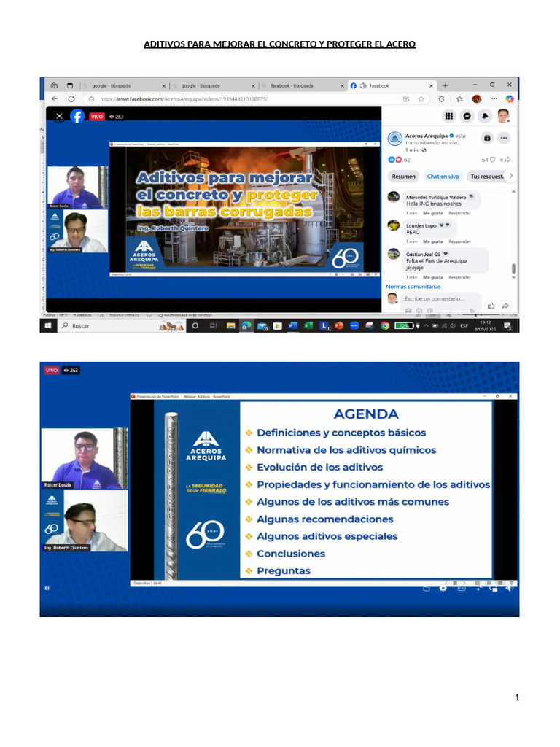Image resolution: width=560 pixels, height=747 pixels.
Task: Open the three-dot options for the live post
Action: (x=504, y=138)
